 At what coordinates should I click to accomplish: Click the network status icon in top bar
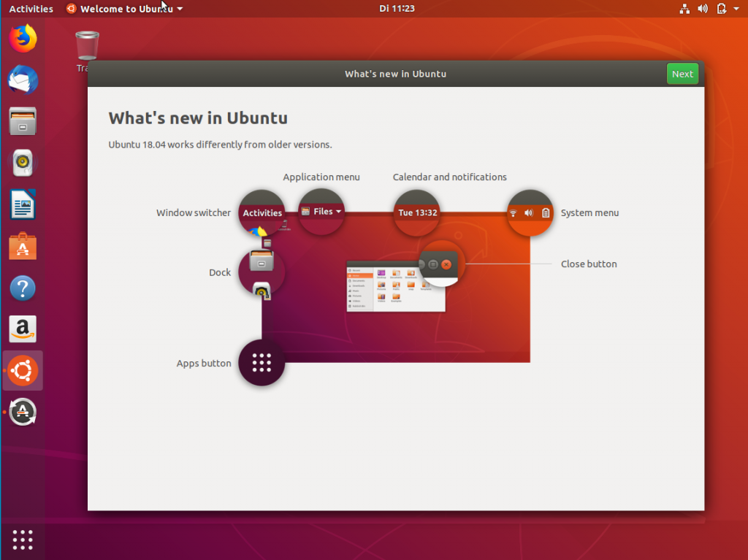684,9
